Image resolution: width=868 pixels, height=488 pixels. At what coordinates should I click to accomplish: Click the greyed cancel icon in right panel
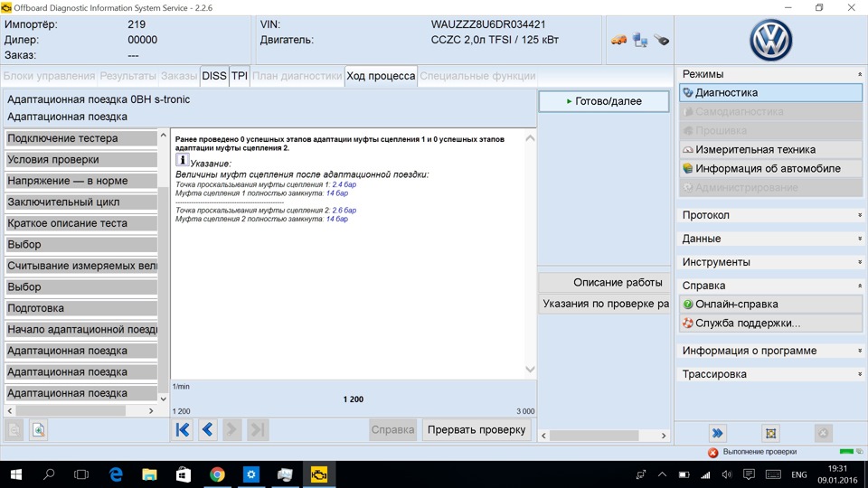(823, 433)
